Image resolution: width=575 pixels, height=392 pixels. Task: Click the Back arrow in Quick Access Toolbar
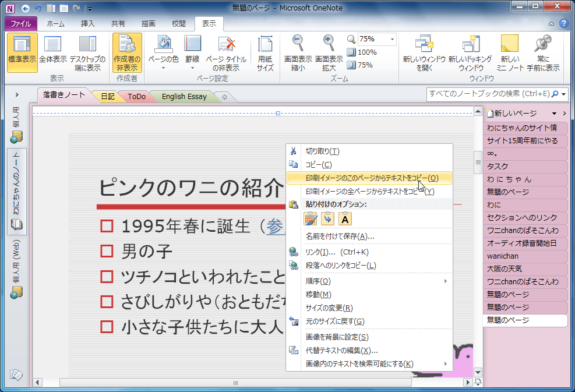[x=25, y=8]
